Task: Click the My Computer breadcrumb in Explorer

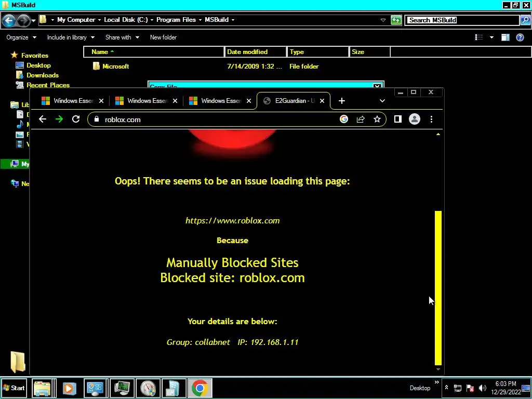Action: pyautogui.click(x=76, y=20)
